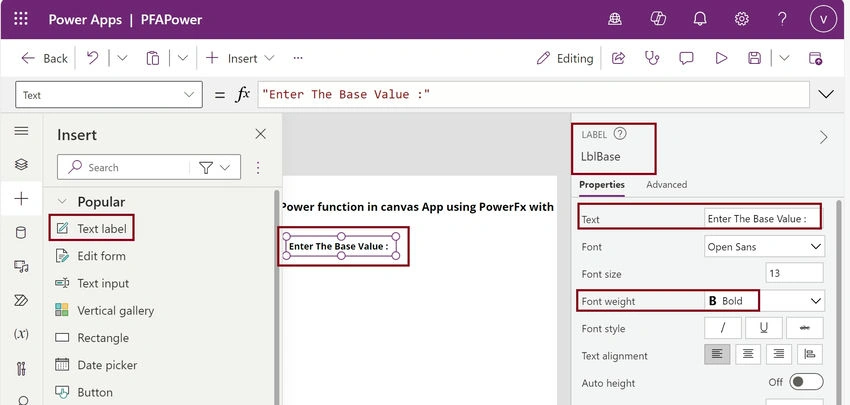Open the user account avatar
The image size is (850, 405).
(x=823, y=20)
